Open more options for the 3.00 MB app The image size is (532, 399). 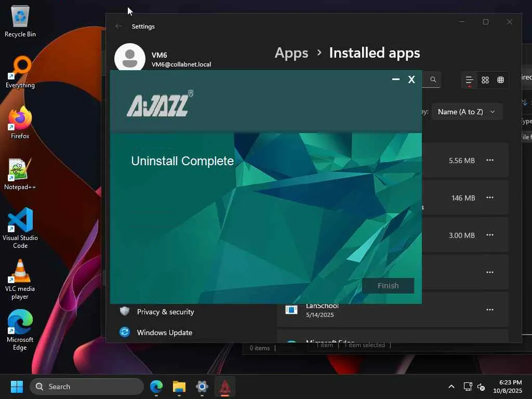click(x=489, y=235)
